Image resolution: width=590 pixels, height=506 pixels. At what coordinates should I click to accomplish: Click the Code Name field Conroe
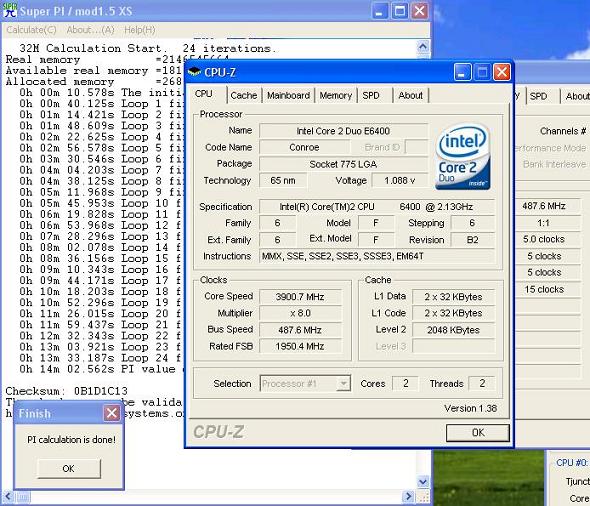pos(304,147)
